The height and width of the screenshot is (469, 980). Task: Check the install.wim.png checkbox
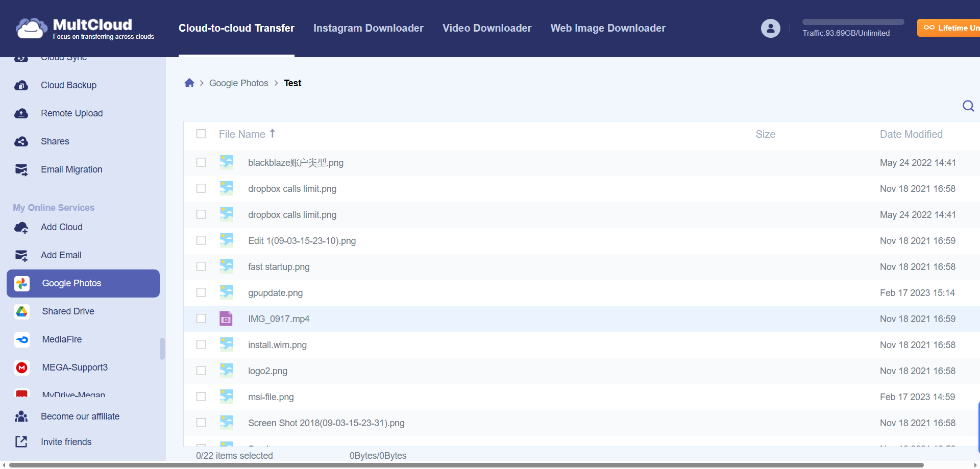[201, 344]
